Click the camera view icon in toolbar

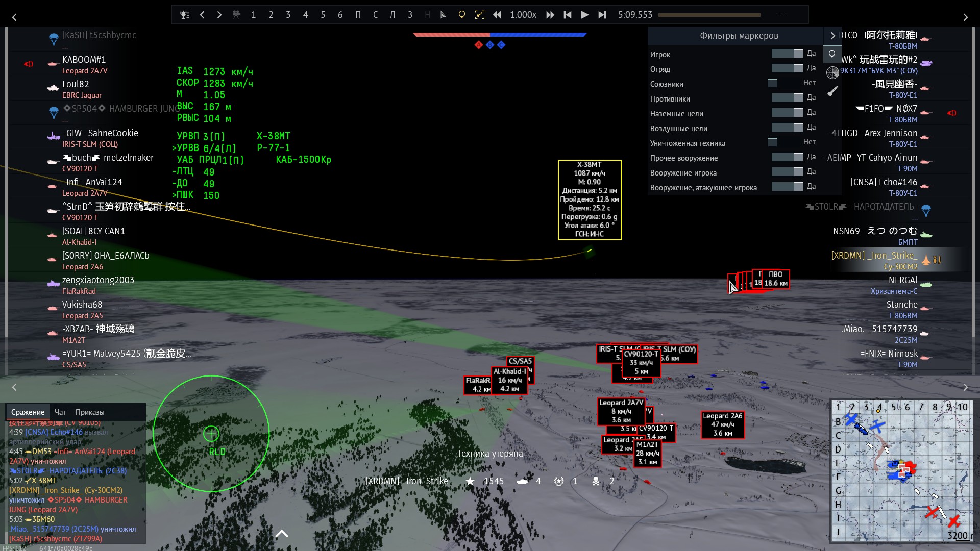pyautogui.click(x=236, y=15)
